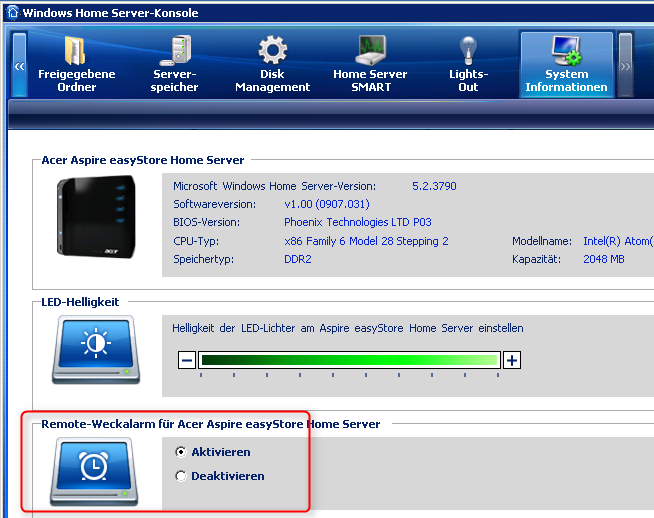The width and height of the screenshot is (654, 518).
Task: Click the LED-Helligkeit brightness drive icon
Action: 95,349
